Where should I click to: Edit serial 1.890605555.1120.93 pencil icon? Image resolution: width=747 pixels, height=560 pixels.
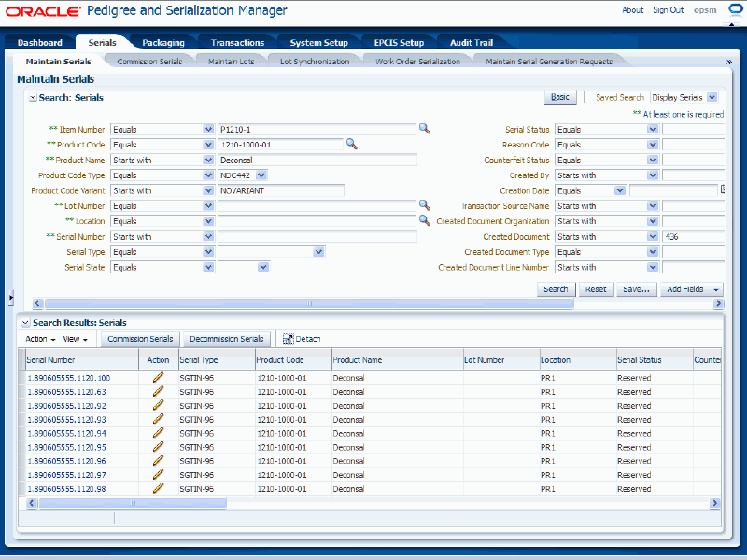(158, 419)
